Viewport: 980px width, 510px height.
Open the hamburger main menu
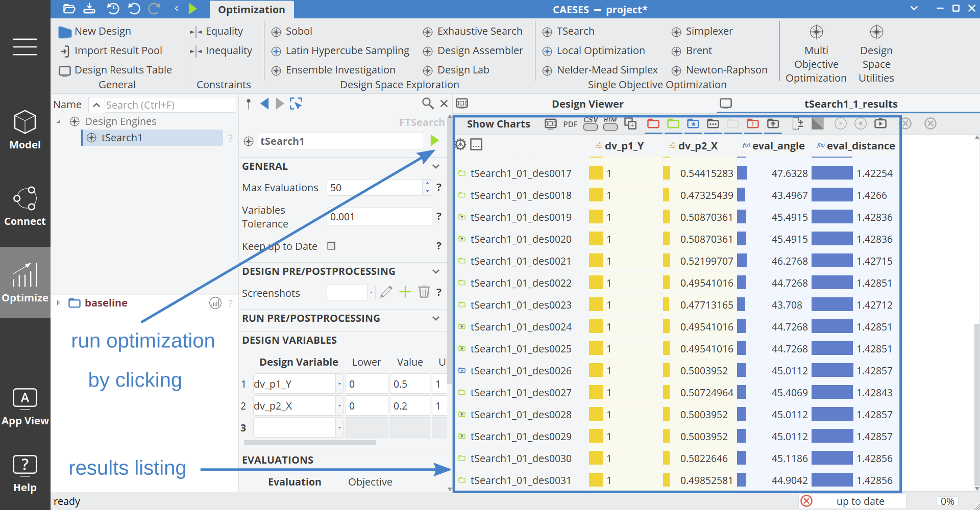(25, 47)
